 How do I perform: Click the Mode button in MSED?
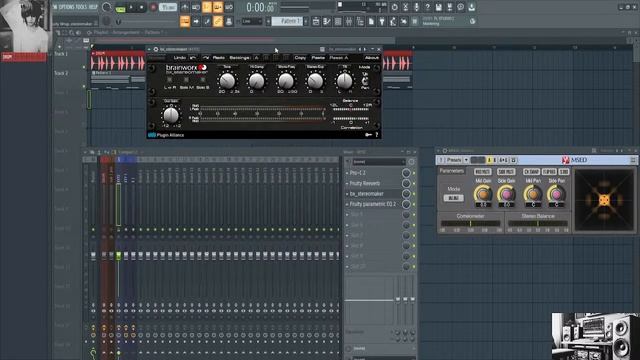453,198
